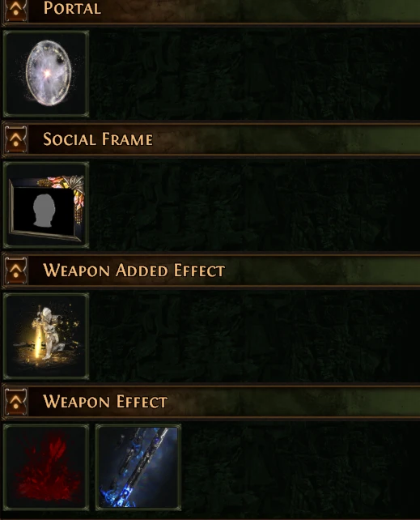The width and height of the screenshot is (420, 520).
Task: Select the blue lightning weapon effect
Action: click(x=138, y=467)
